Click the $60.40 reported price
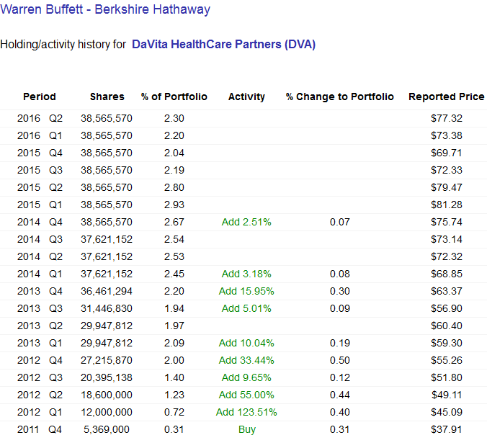The image size is (487, 448). pos(447,326)
